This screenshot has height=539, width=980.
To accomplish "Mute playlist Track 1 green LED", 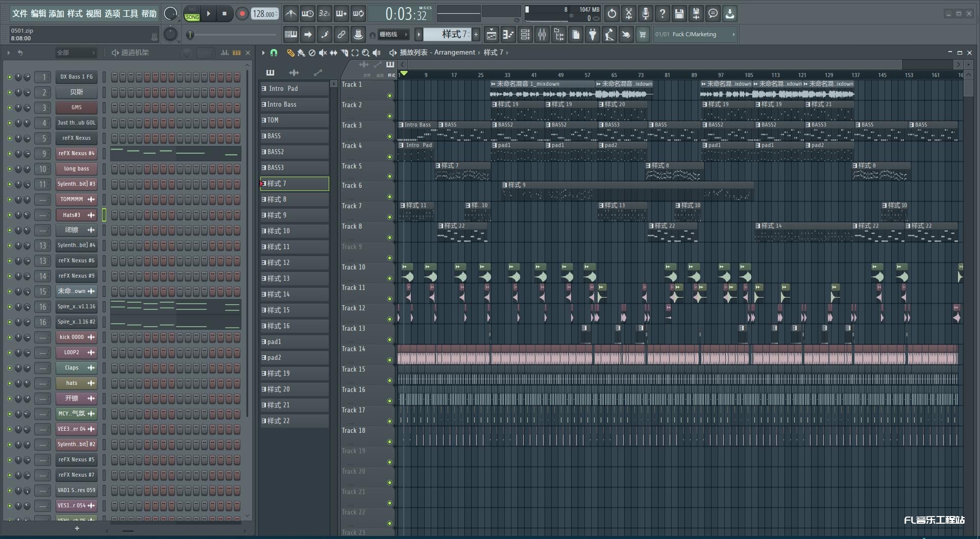I will click(389, 95).
